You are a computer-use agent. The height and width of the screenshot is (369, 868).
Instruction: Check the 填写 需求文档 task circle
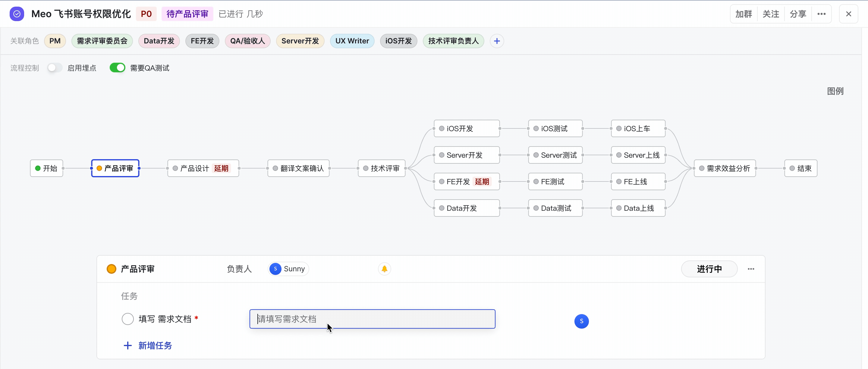point(128,319)
